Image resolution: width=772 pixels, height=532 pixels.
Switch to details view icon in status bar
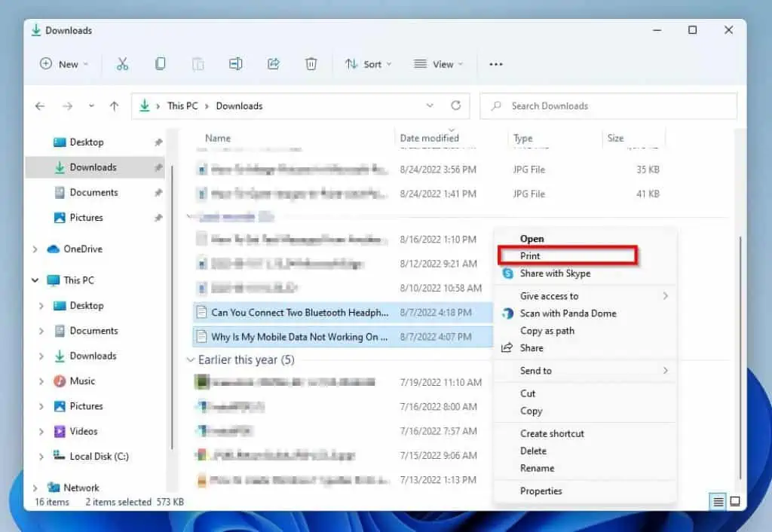pos(718,502)
